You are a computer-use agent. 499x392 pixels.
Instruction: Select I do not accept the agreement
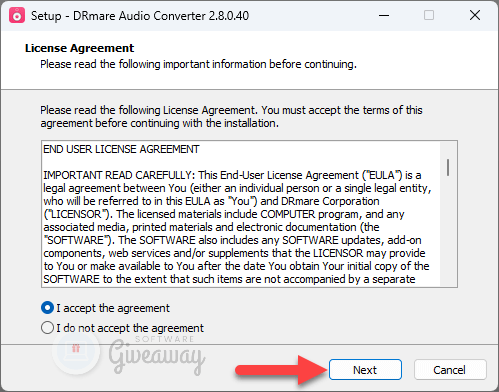(x=122, y=328)
